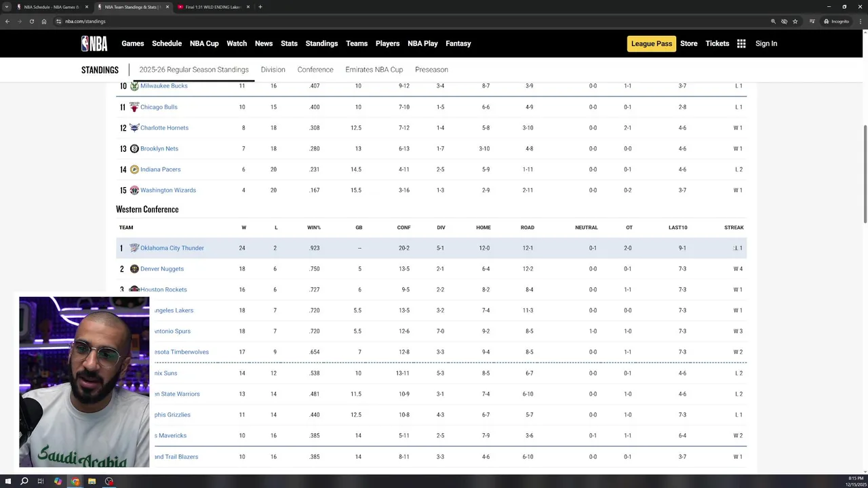The height and width of the screenshot is (488, 868).
Task: Open the Tickets link
Action: (x=717, y=43)
